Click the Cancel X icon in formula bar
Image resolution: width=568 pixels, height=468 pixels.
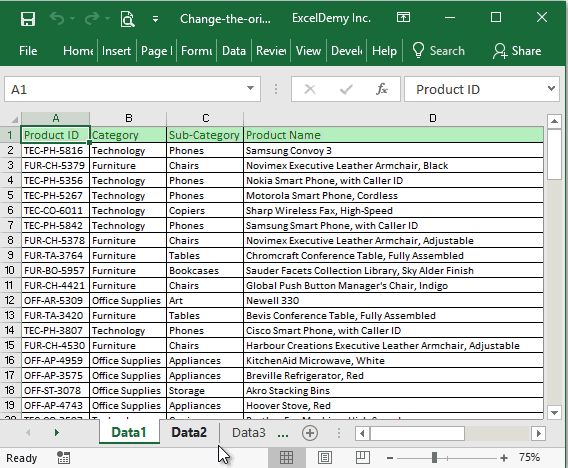click(x=310, y=89)
